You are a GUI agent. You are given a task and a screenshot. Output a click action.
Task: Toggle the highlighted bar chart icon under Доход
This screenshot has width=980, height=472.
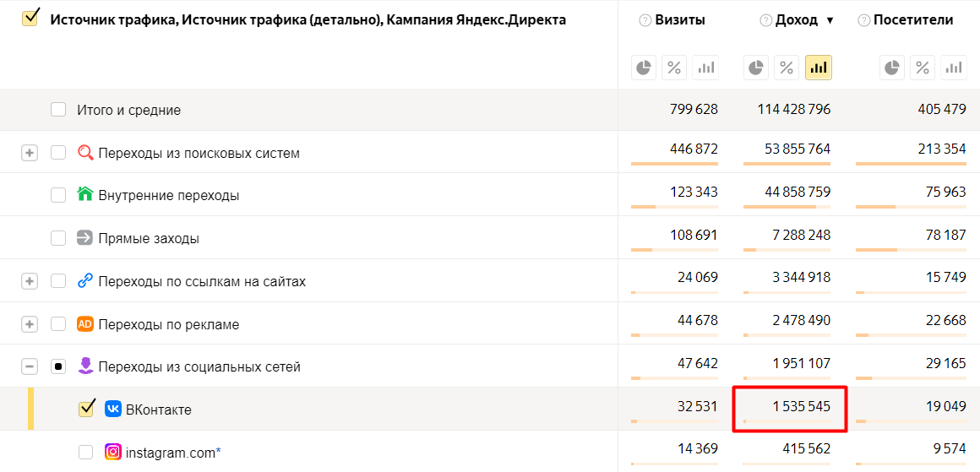click(818, 68)
